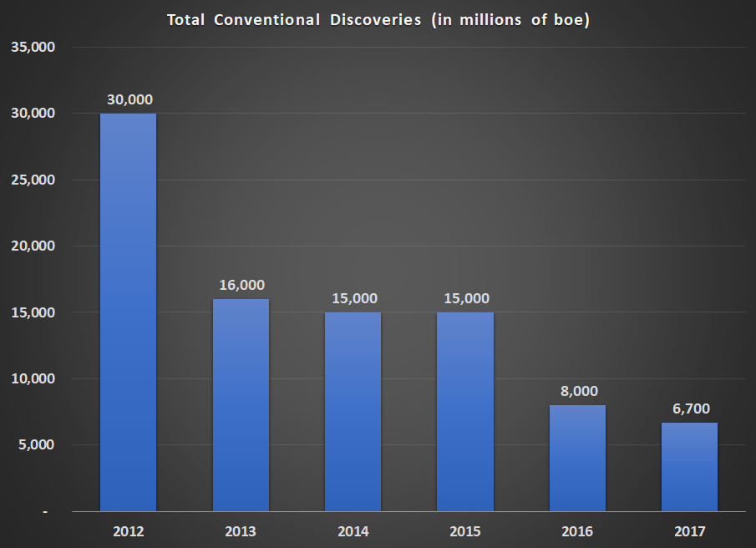This screenshot has height=548, width=756.
Task: Click the 20,000 value on the vertical axis
Action: tap(34, 246)
